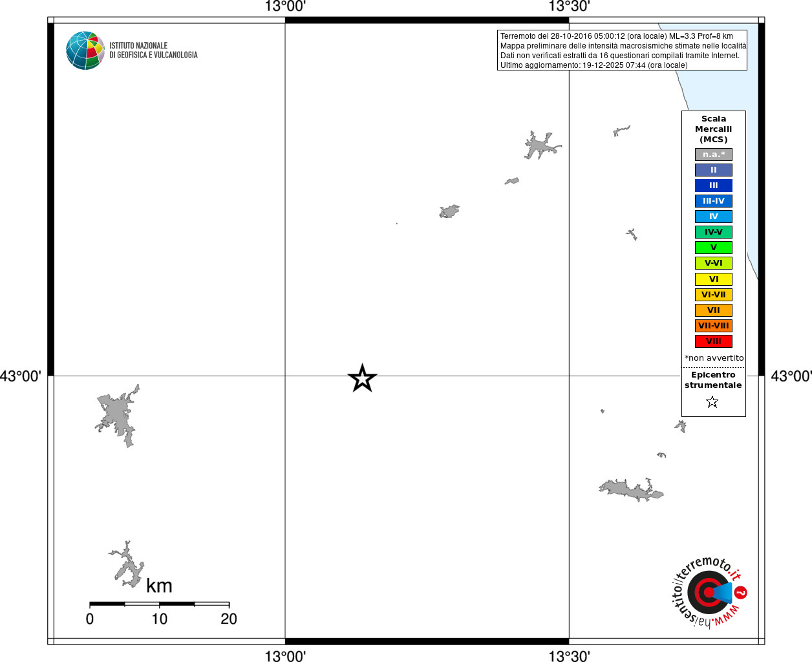The image size is (812, 662).
Task: Click the large gray locality west of the epicenter
Action: click(118, 416)
